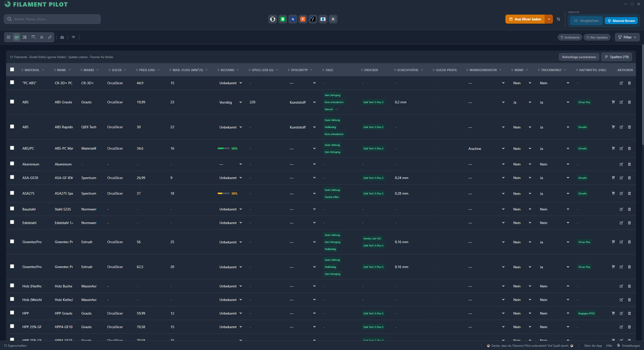Open Bestand dropdown in Aluminium row
The height and width of the screenshot is (350, 644).
(231, 164)
